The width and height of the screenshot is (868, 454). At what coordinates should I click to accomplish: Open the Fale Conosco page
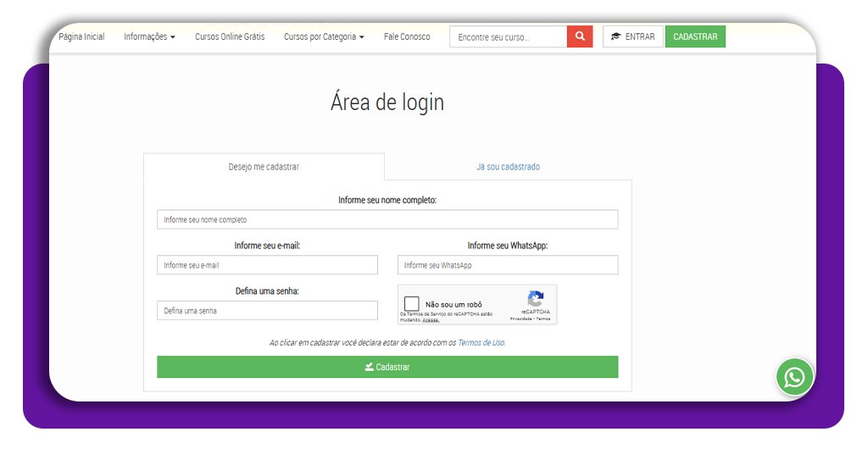tap(407, 37)
